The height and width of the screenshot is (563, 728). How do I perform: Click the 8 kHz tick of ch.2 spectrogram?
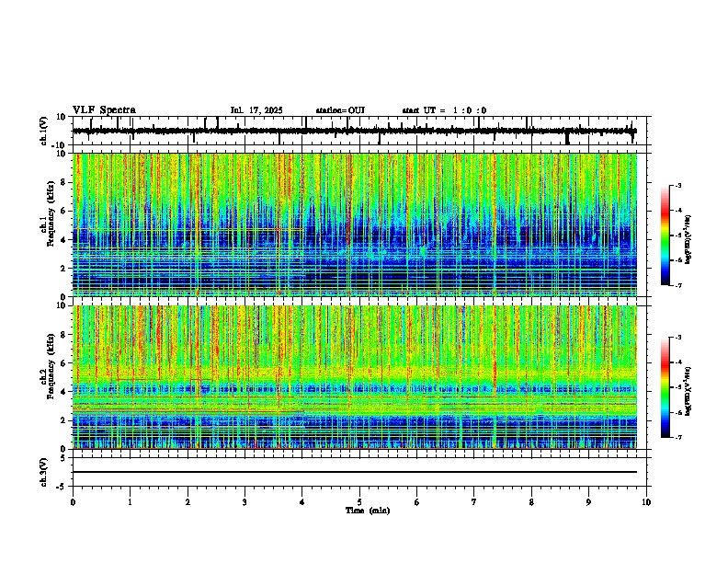tap(64, 335)
